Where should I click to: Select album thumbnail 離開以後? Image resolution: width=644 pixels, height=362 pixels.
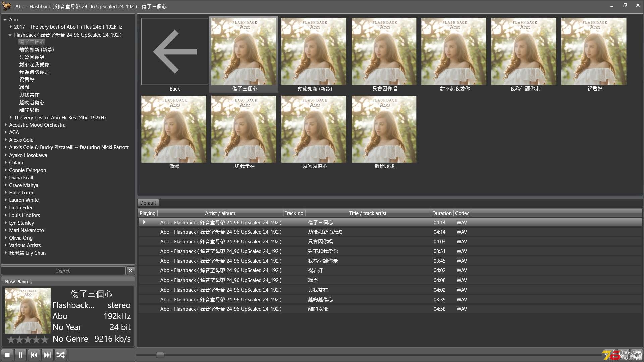pyautogui.click(x=384, y=129)
